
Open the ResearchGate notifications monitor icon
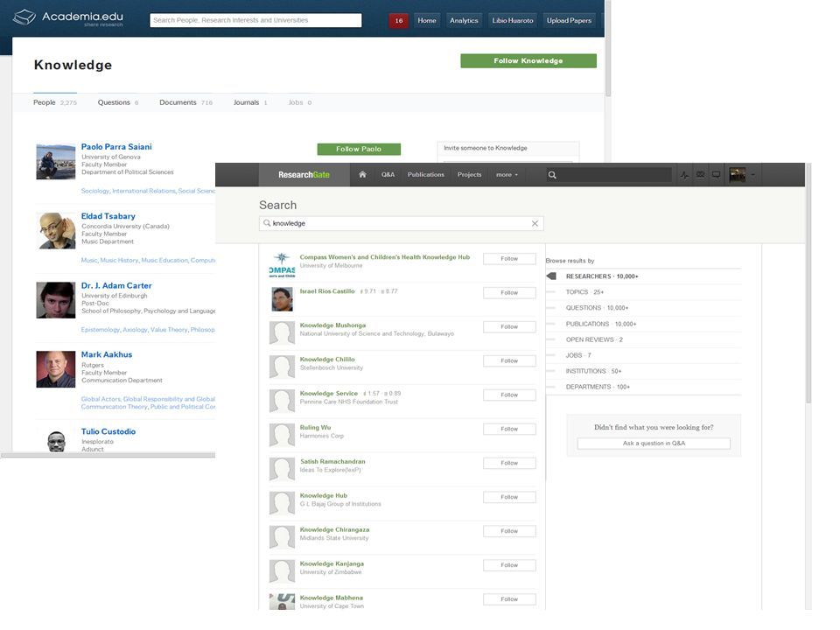[716, 175]
